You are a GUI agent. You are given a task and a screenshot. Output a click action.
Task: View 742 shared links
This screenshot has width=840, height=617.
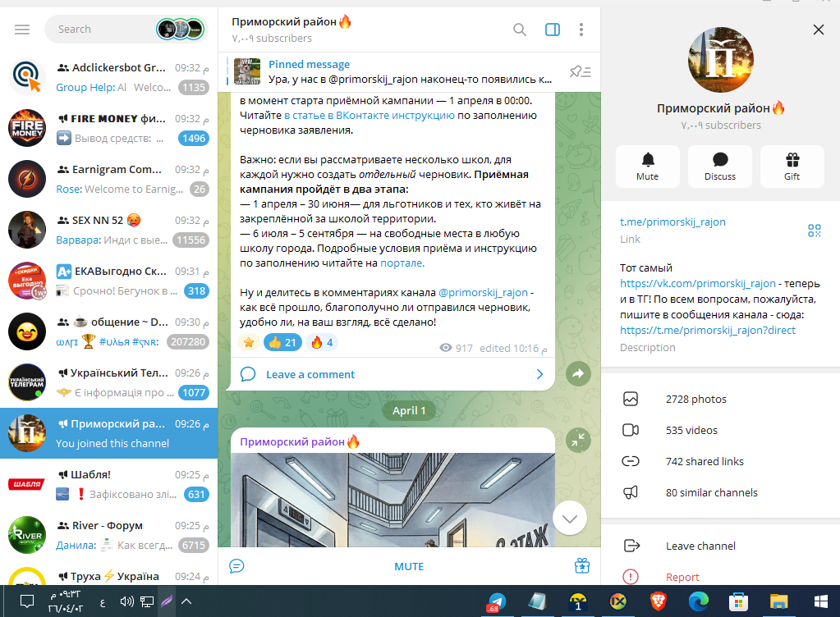pos(721,461)
